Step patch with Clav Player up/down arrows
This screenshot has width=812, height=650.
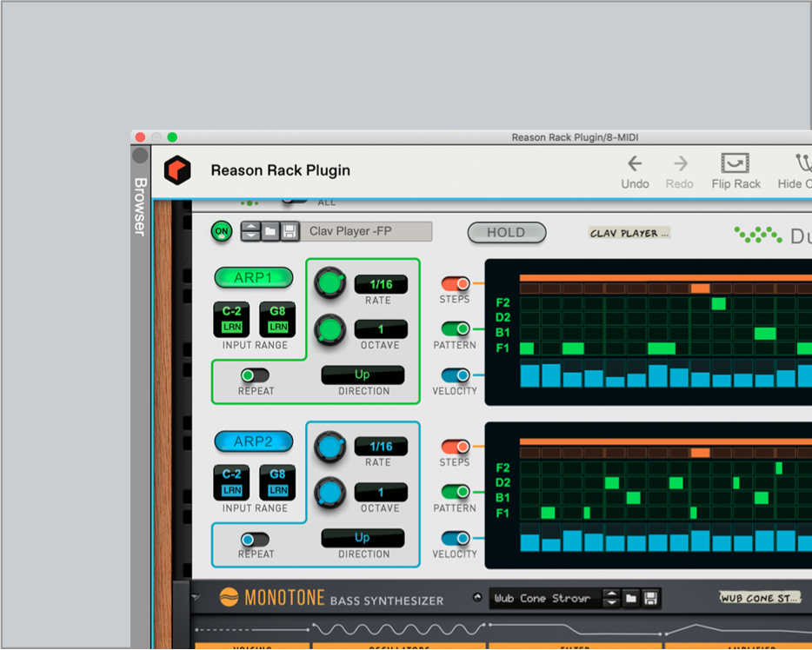[x=251, y=231]
